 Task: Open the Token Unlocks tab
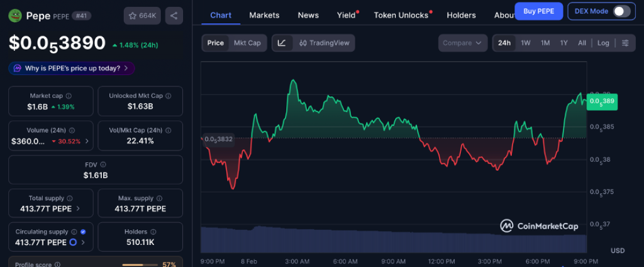tap(401, 15)
